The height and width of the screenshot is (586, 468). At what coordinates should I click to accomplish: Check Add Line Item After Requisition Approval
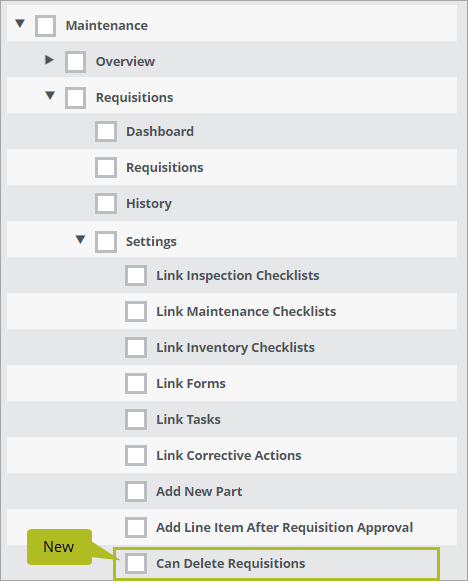[136, 527]
